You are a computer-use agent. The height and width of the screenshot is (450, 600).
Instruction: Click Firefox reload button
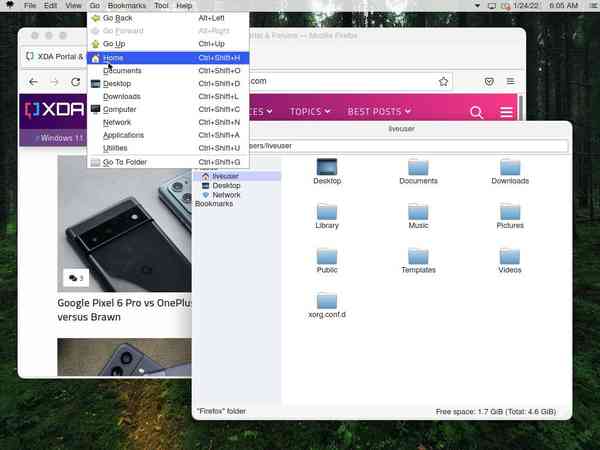[x=76, y=82]
